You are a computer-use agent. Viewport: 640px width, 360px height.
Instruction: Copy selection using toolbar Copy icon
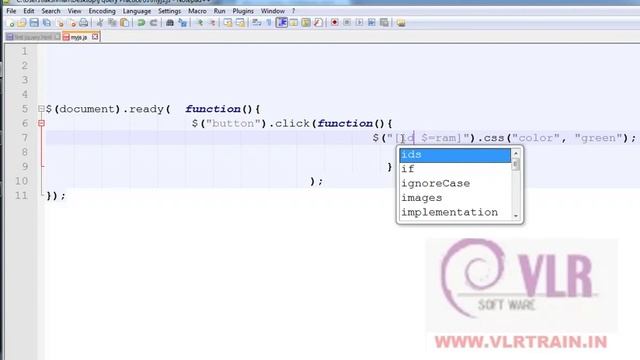pyautogui.click(x=112, y=23)
